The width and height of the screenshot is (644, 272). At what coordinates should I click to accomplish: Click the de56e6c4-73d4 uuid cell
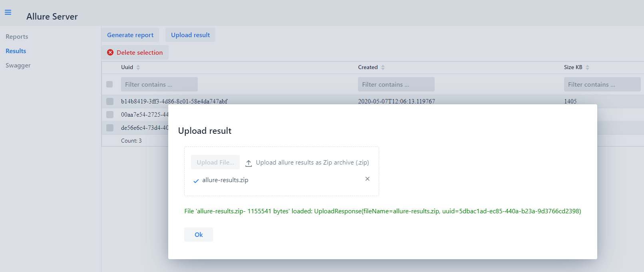145,128
